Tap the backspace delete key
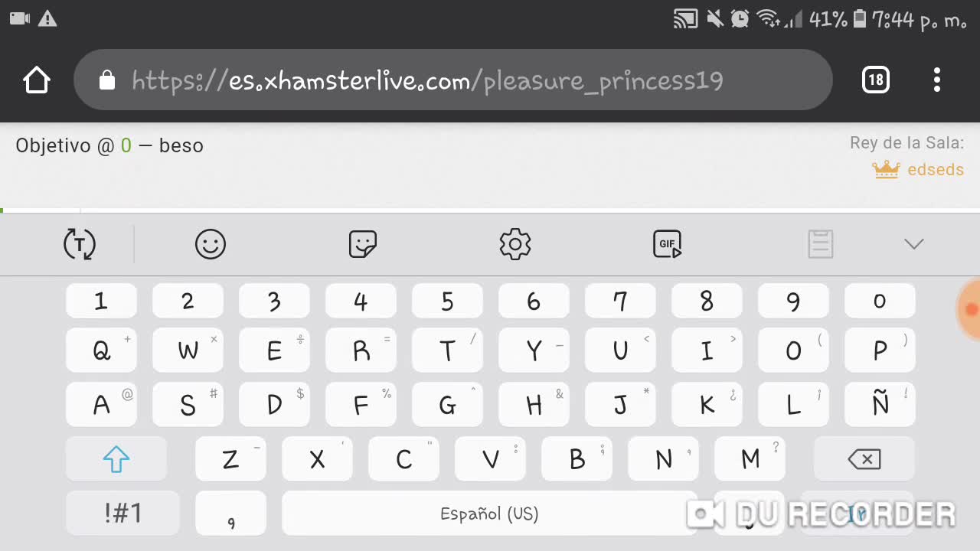 tap(864, 459)
